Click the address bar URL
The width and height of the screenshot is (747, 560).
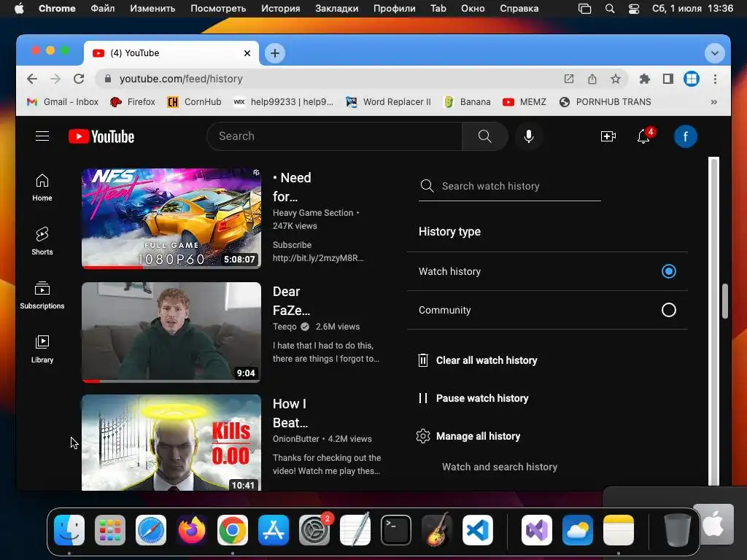(x=181, y=79)
